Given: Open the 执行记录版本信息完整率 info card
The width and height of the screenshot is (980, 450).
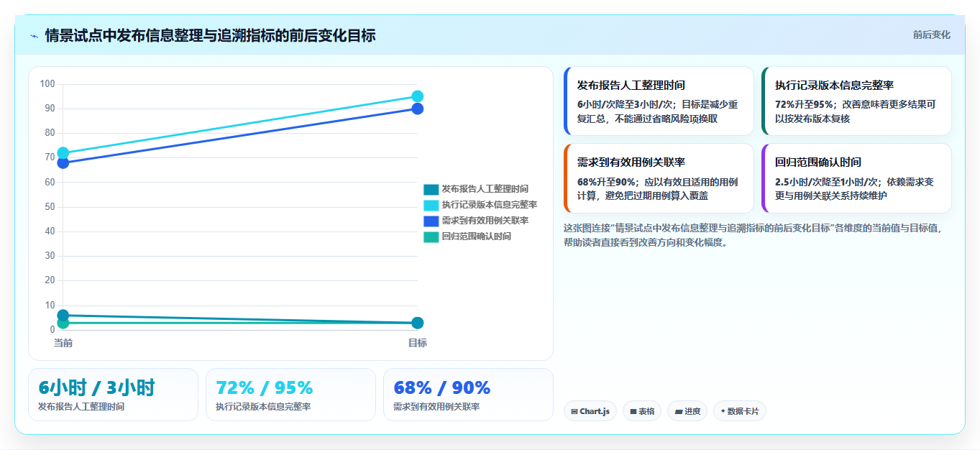Looking at the screenshot, I should [x=856, y=101].
